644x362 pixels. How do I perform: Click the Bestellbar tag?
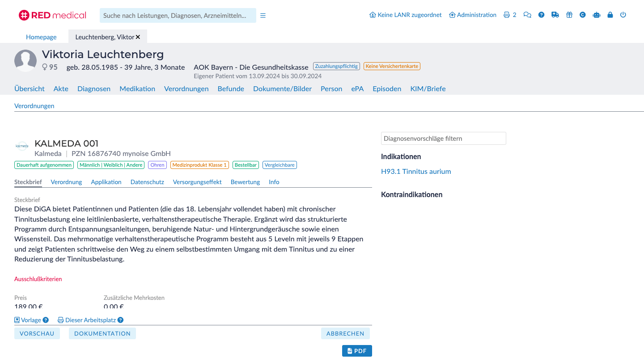tap(246, 165)
